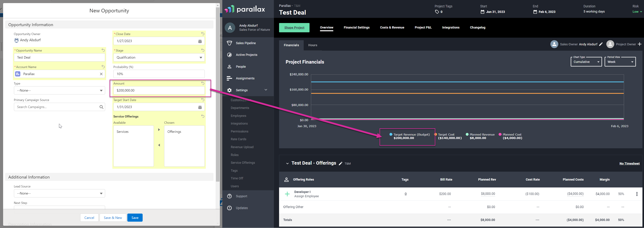The image size is (644, 228).
Task: Change the Risk Low dropdown
Action: coord(637,12)
